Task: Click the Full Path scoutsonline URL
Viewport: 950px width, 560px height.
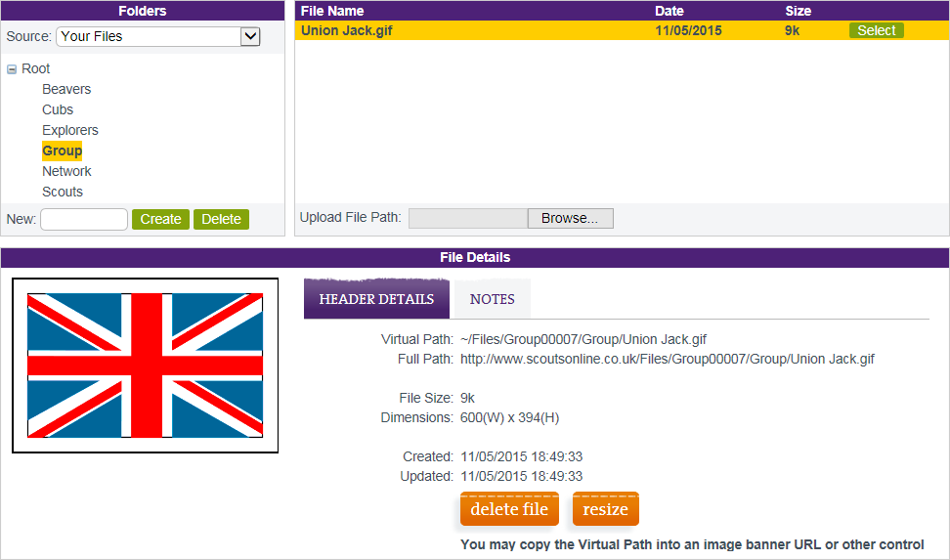Action: (668, 359)
